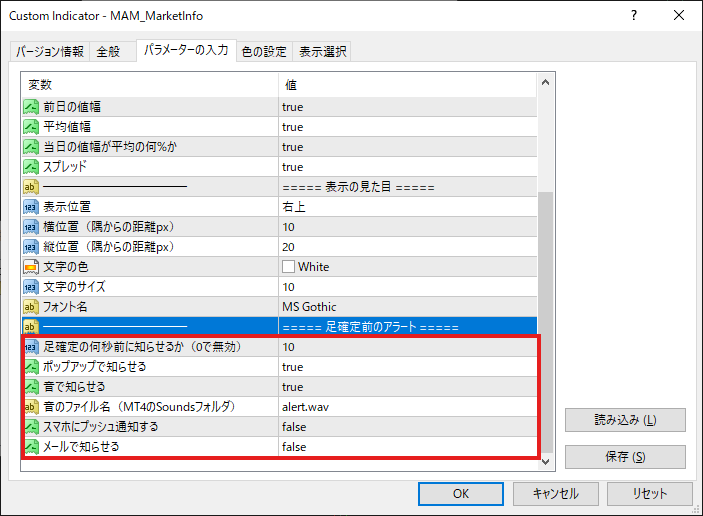Select the 表示の見た目 separator value
The width and height of the screenshot is (703, 516).
[x=407, y=186]
